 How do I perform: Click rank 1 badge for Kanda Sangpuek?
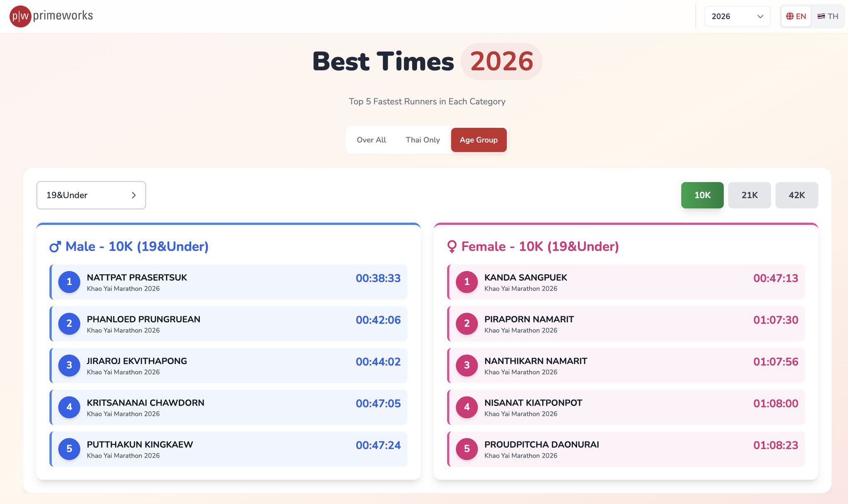click(467, 282)
